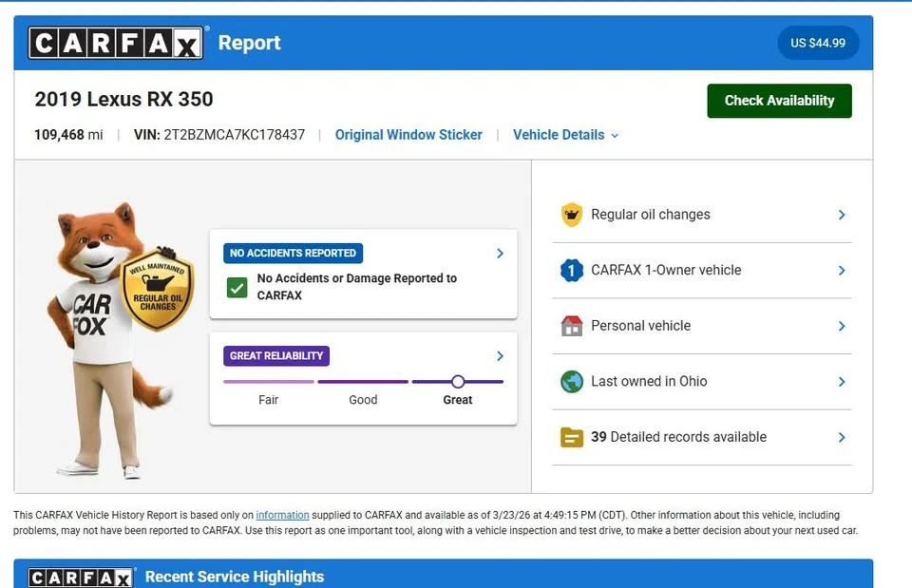Viewport: 912px width, 588px height.
Task: Open No Accidents Reported details chevron
Action: coord(501,254)
